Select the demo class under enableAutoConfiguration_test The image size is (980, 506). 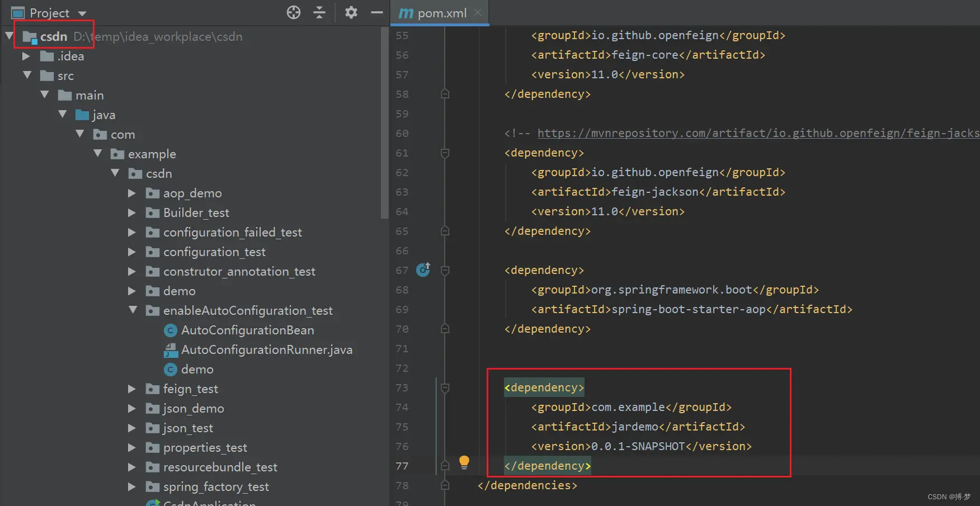pos(197,369)
